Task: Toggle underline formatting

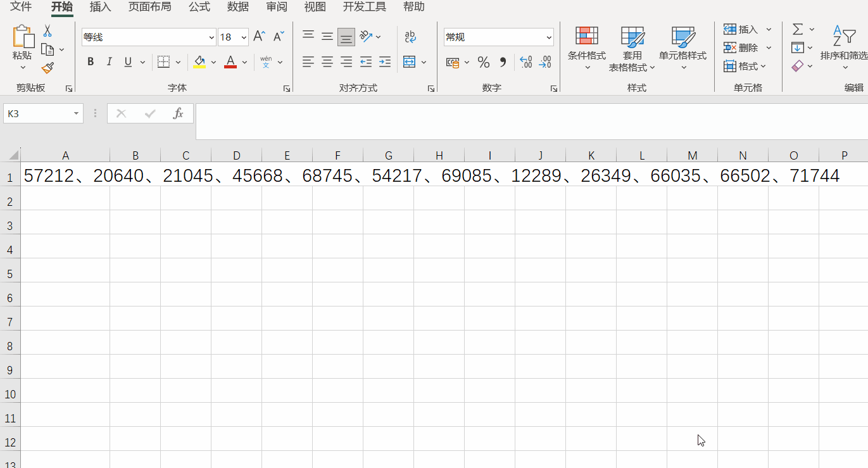Action: click(x=127, y=61)
